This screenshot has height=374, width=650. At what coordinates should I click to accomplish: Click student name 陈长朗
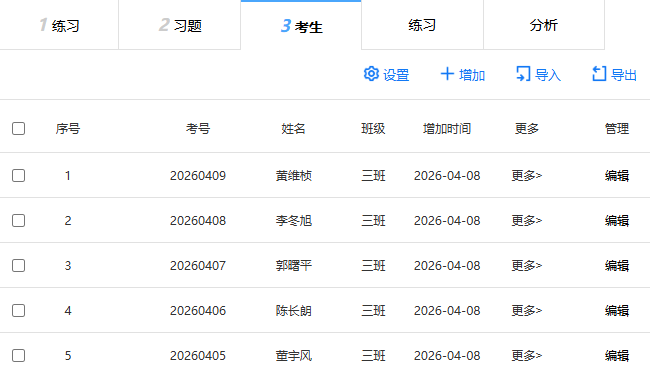tap(293, 311)
